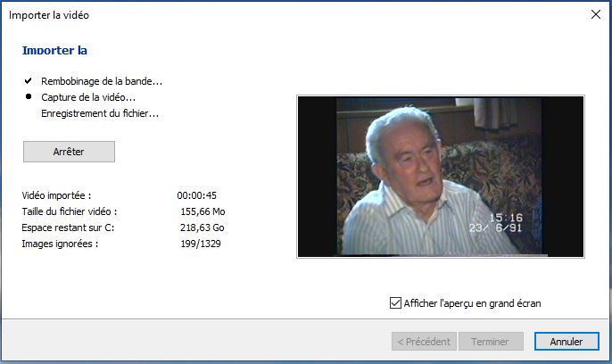612x364 pixels.
Task: Click the 'Images ignorées :' label
Action: [x=60, y=244]
